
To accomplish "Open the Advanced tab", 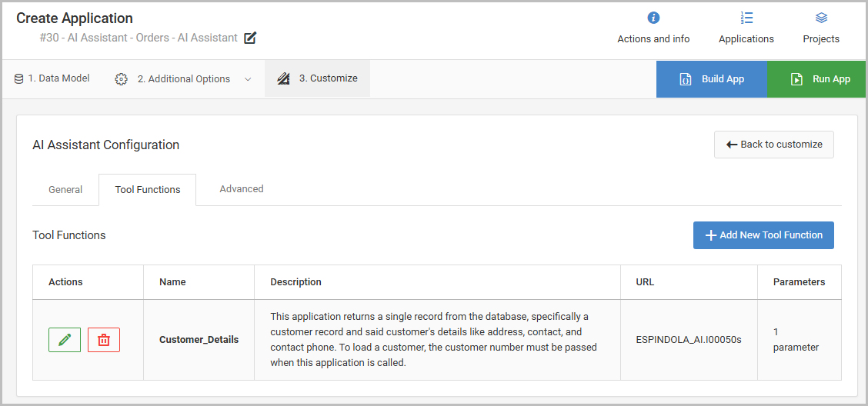I will tap(242, 189).
